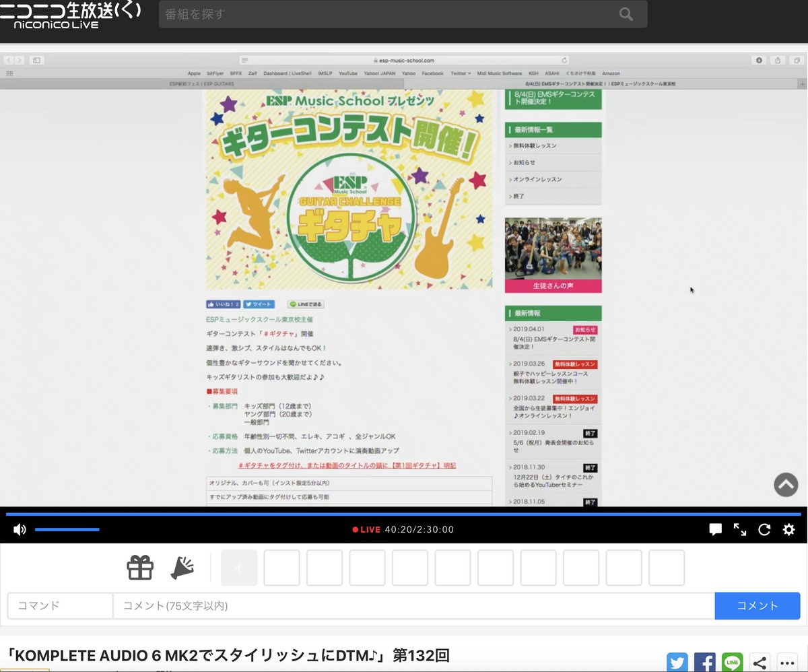The image size is (808, 672).
Task: Switch to the ESP GUITARS Safari tab
Action: pos(201,84)
